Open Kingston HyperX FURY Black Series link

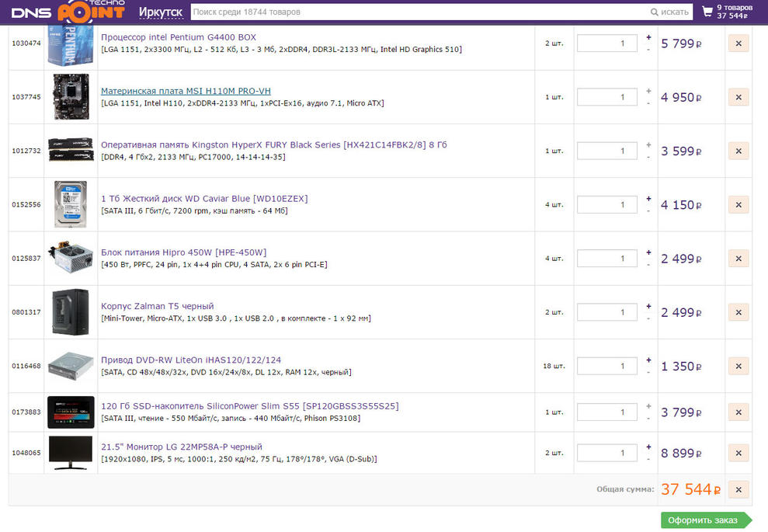[x=274, y=145]
